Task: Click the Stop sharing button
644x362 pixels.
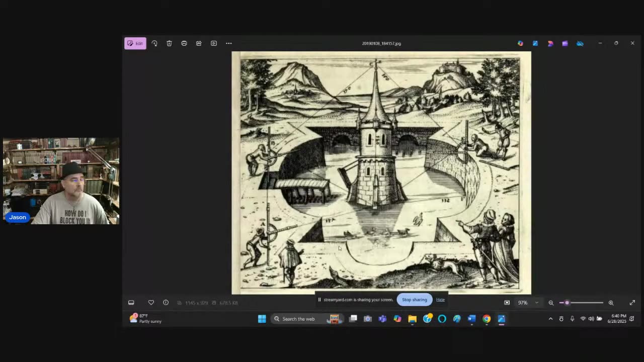Action: pyautogui.click(x=415, y=300)
